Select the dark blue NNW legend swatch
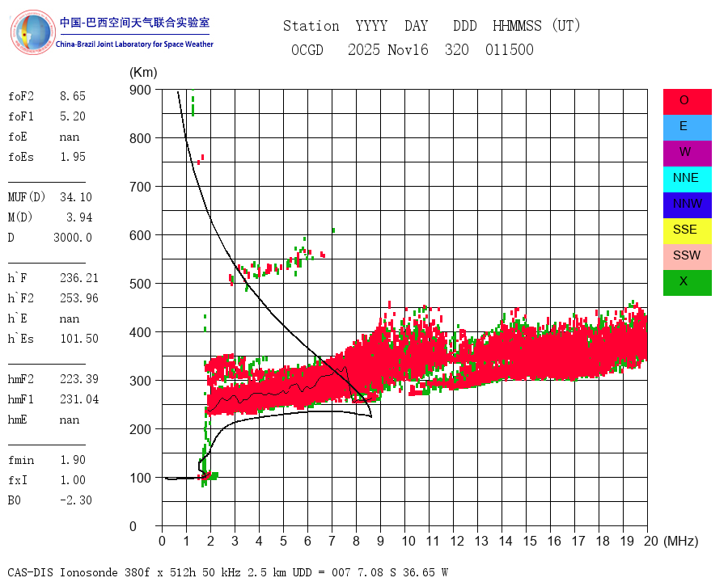 point(687,205)
